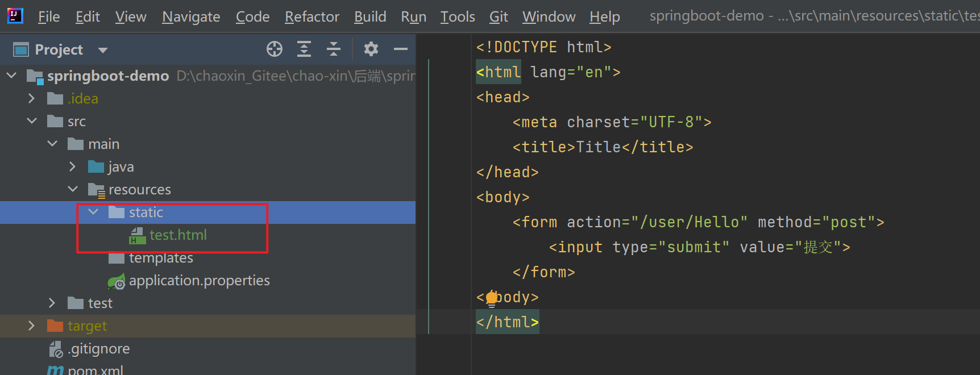Collapse the springboot-demo root node
980x375 pixels.
pyautogui.click(x=11, y=76)
